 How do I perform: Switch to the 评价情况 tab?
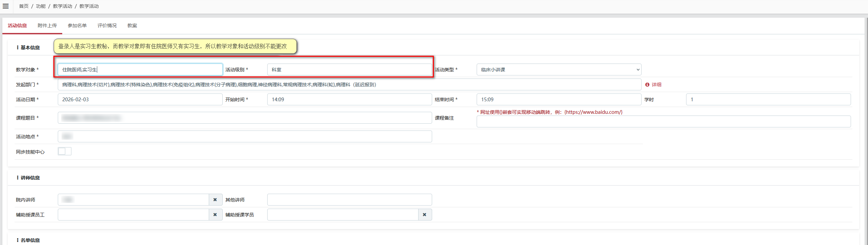pyautogui.click(x=107, y=25)
